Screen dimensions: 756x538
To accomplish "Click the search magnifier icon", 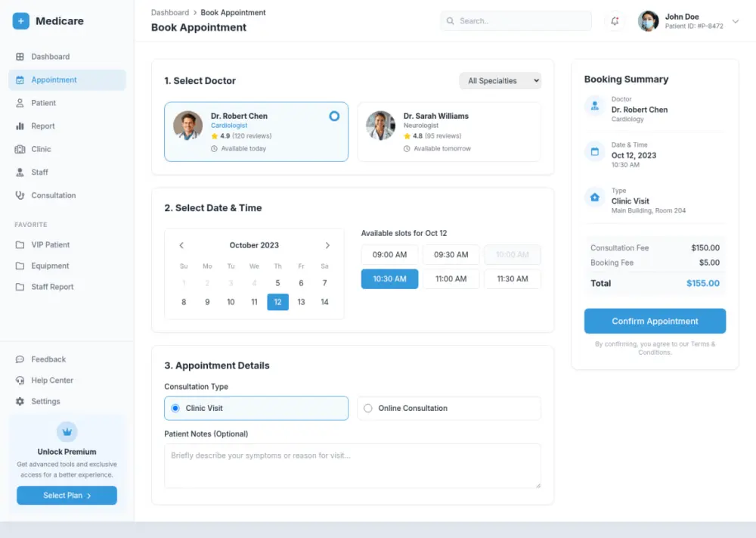I will click(x=451, y=21).
